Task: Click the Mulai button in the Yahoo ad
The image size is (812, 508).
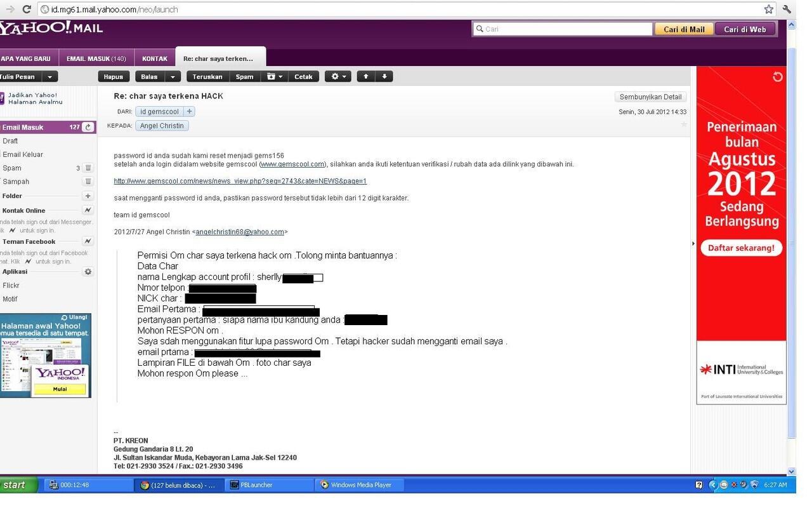Action: point(60,389)
